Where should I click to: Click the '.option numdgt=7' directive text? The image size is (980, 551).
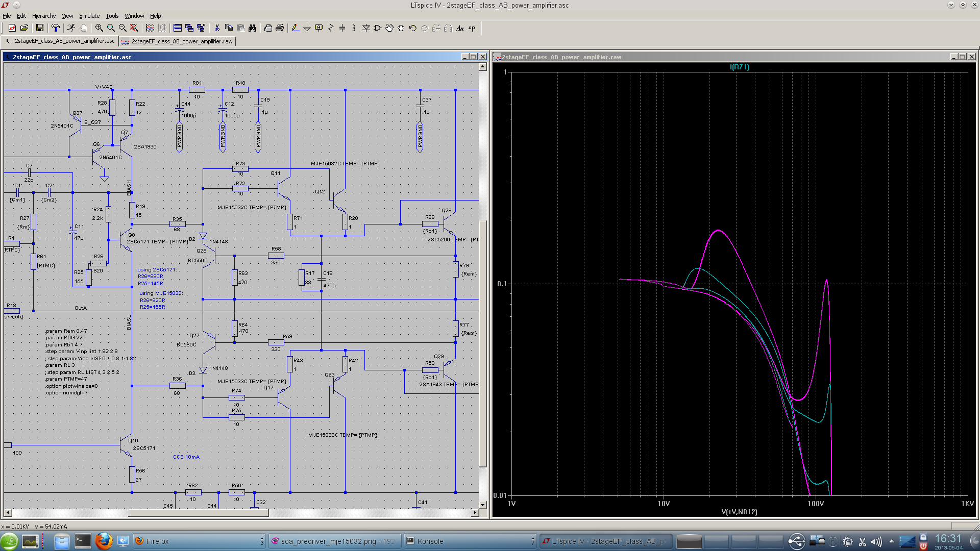click(66, 392)
